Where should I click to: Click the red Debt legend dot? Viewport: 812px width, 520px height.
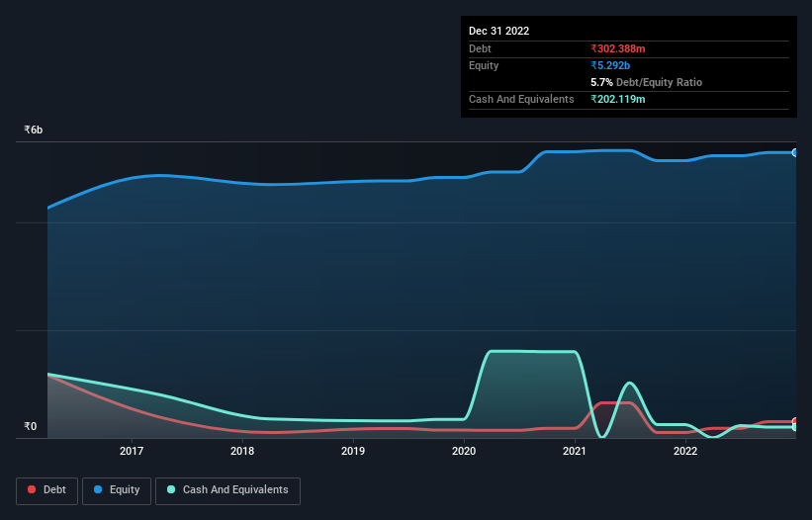click(32, 489)
